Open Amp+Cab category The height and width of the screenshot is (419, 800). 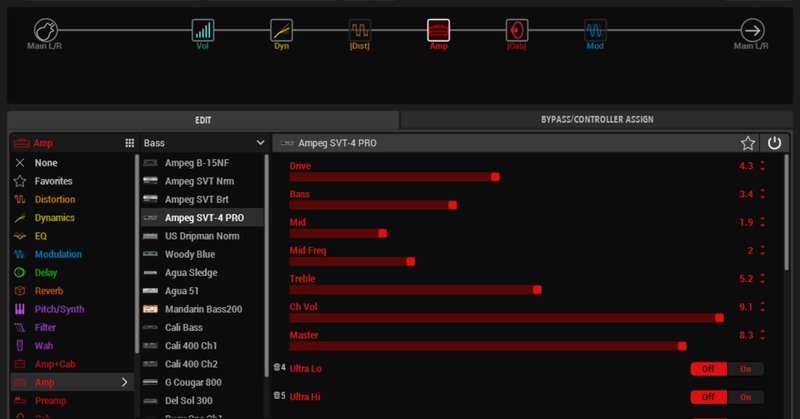click(x=71, y=364)
